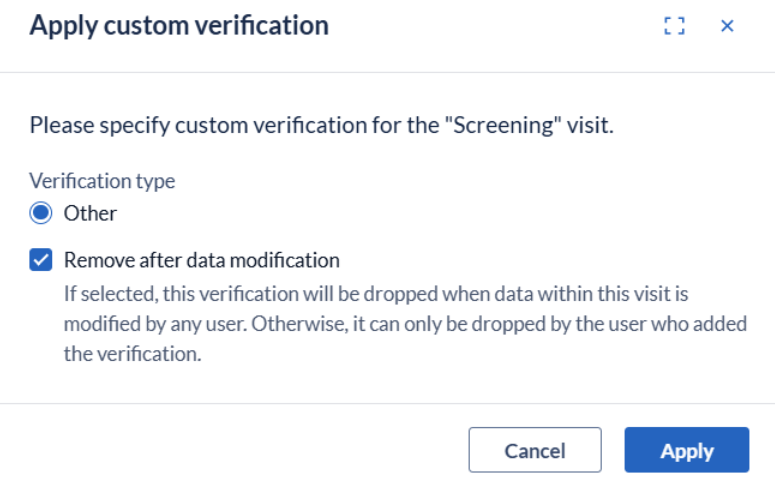Cancel the custom verification dialog
Image resolution: width=775 pixels, height=483 pixels.
click(534, 450)
